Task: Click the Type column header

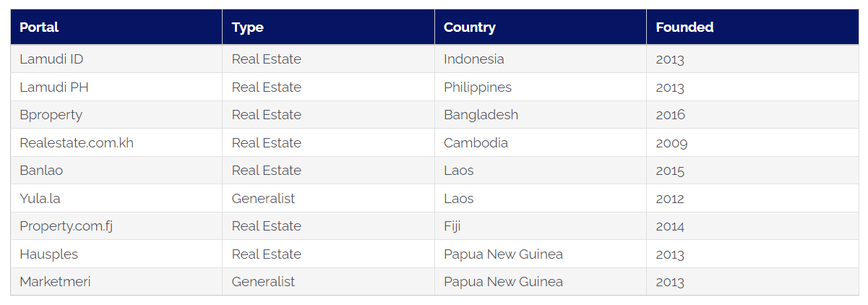Action: (x=328, y=27)
